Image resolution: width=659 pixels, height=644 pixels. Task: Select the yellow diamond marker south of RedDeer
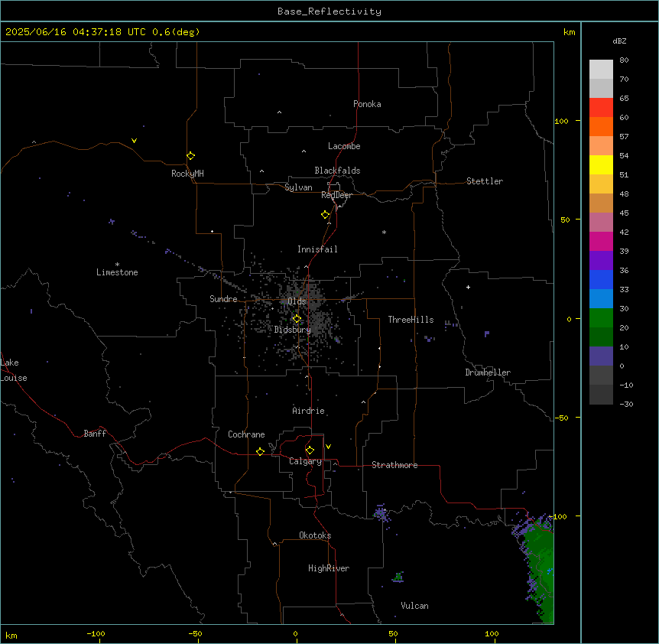[x=326, y=215]
